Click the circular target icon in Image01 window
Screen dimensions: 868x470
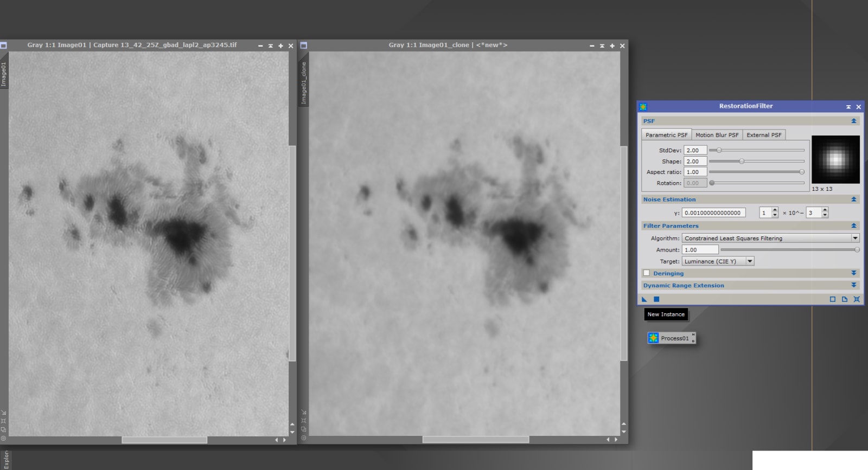3,438
